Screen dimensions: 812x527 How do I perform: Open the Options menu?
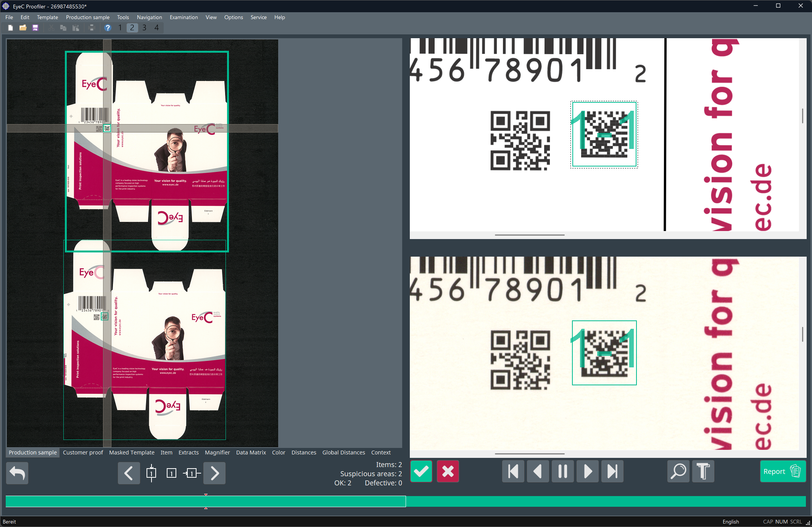234,17
